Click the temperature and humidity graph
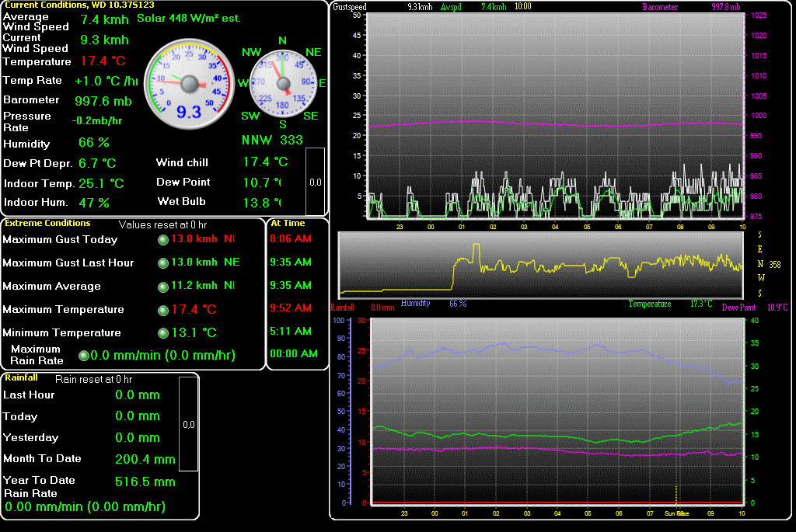The height and width of the screenshot is (532, 796). [557, 412]
